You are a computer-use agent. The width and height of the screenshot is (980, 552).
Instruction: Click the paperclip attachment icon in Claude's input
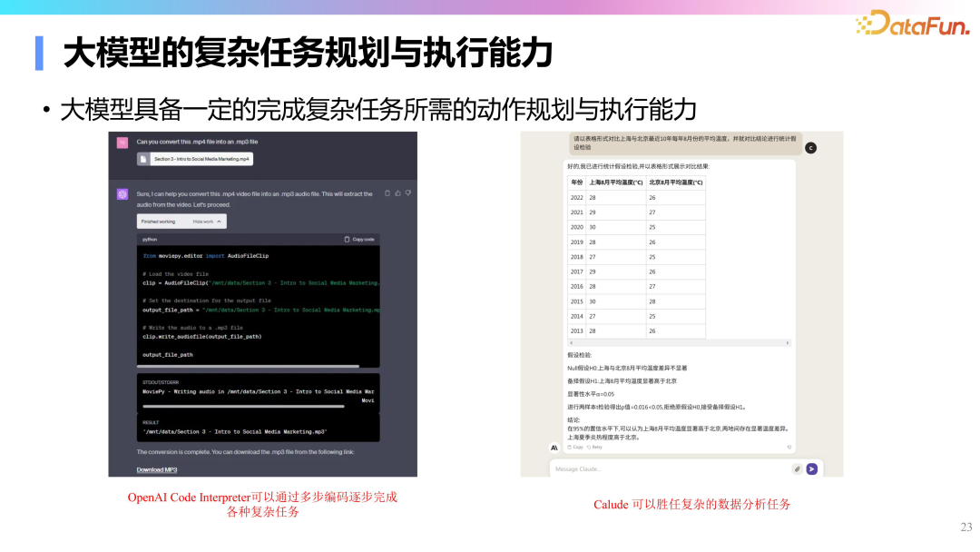coord(798,469)
